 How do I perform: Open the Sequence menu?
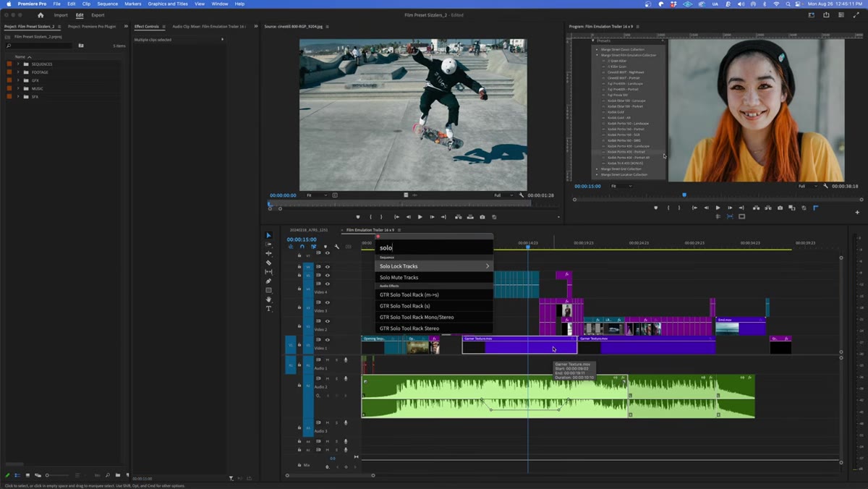point(107,4)
